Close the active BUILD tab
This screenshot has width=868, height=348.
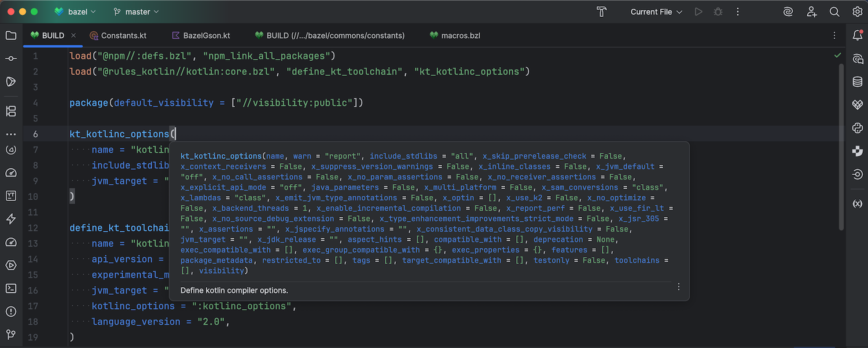pyautogui.click(x=73, y=35)
